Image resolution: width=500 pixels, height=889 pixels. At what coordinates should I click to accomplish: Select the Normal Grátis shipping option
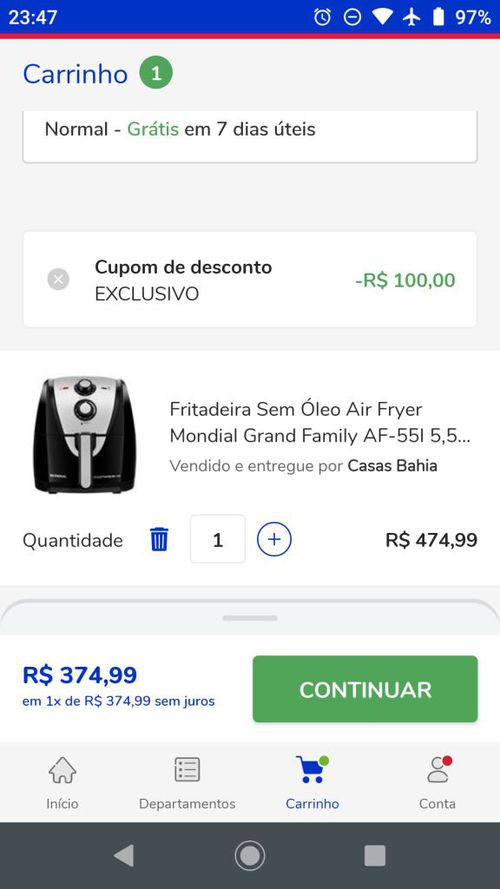250,133
